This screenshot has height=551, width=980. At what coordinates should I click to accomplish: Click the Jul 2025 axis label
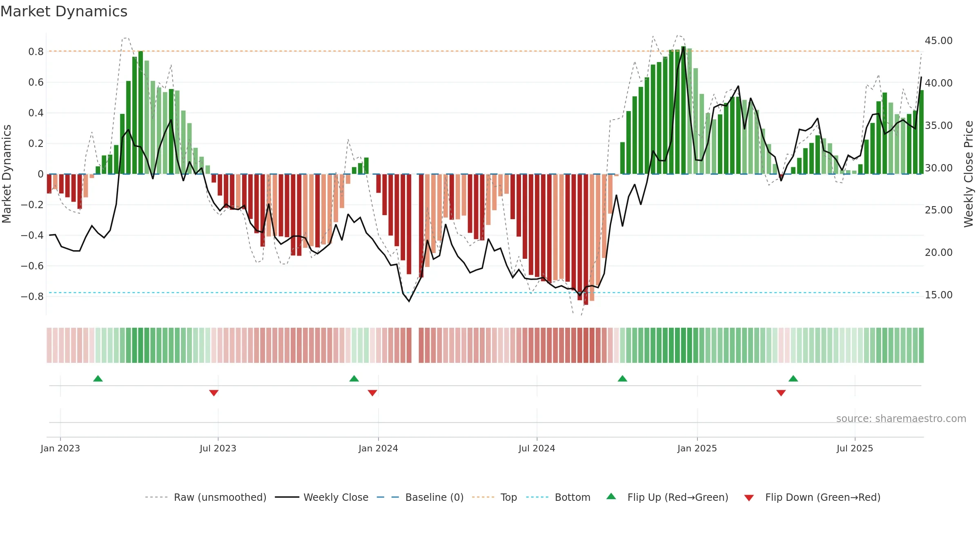[855, 448]
